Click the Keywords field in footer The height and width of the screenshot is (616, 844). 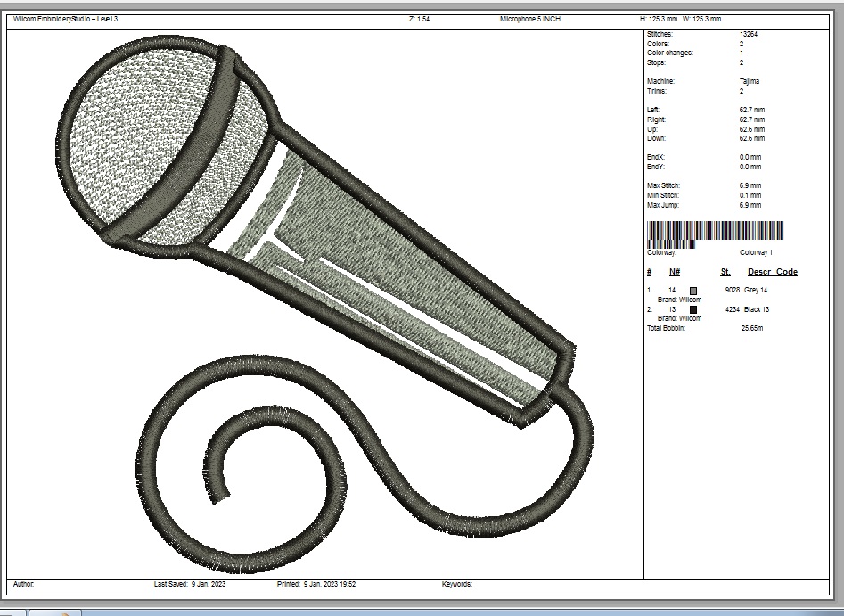(x=456, y=584)
